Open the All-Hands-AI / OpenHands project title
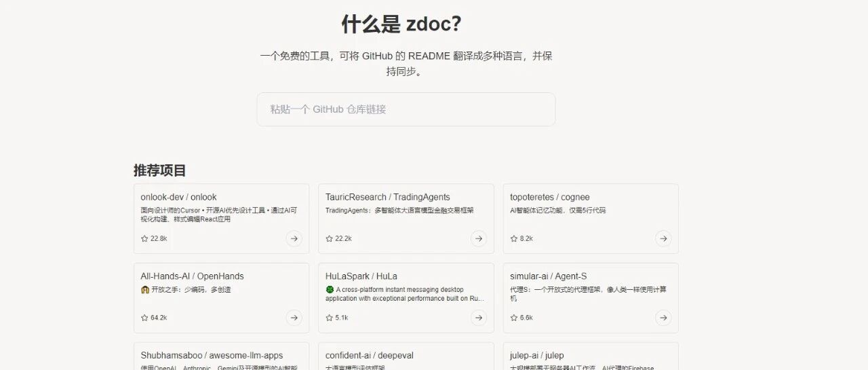Image resolution: width=868 pixels, height=370 pixels. (x=192, y=276)
